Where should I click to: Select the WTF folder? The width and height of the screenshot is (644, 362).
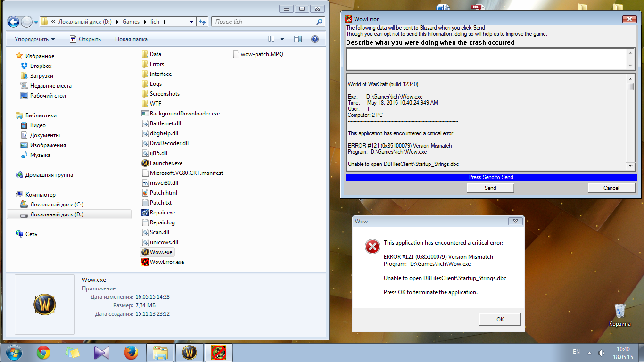click(x=151, y=104)
